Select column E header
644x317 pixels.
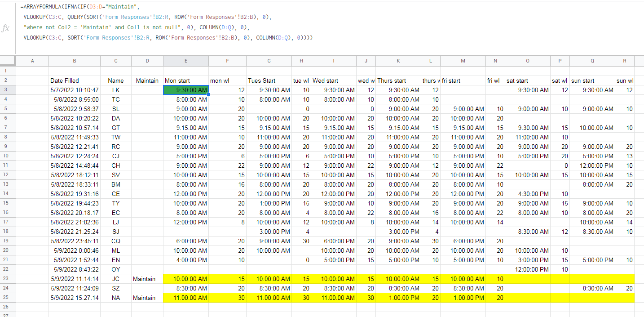pos(186,61)
